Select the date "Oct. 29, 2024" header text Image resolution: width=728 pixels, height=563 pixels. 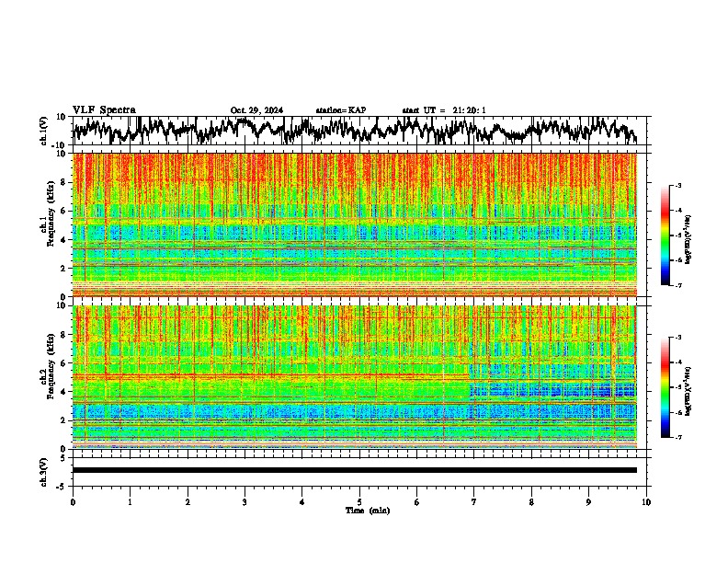pyautogui.click(x=256, y=110)
